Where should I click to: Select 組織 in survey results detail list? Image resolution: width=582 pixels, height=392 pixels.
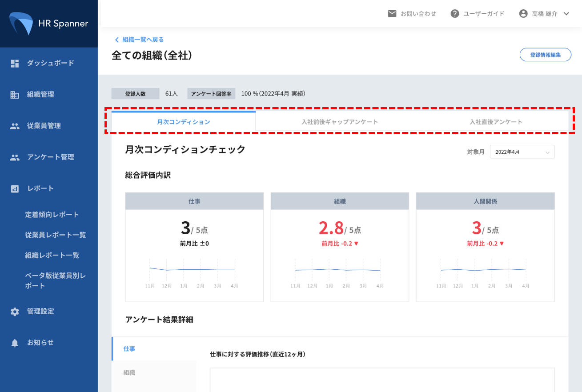129,372
